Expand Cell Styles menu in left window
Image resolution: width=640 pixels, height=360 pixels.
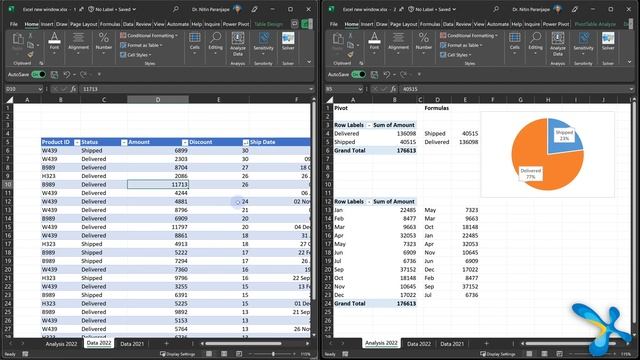(x=136, y=55)
